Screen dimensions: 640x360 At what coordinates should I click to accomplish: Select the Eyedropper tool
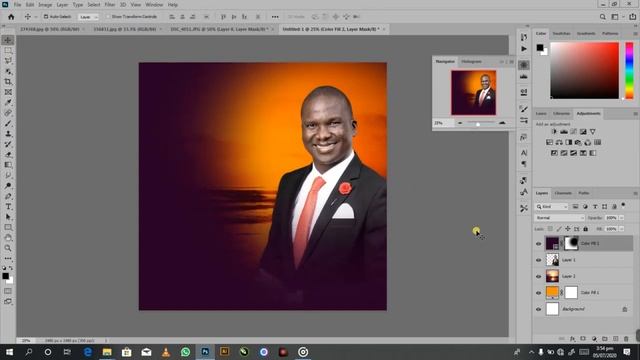click(x=8, y=102)
